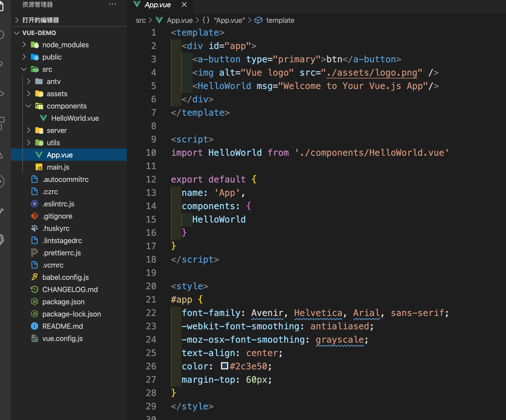The width and height of the screenshot is (506, 420).
Task: Open the explorer more actions ellipsis
Action: pyautogui.click(x=112, y=4)
